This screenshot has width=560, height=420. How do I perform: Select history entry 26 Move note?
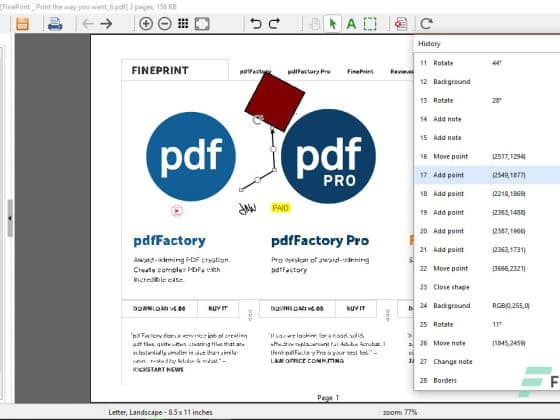[x=487, y=343]
